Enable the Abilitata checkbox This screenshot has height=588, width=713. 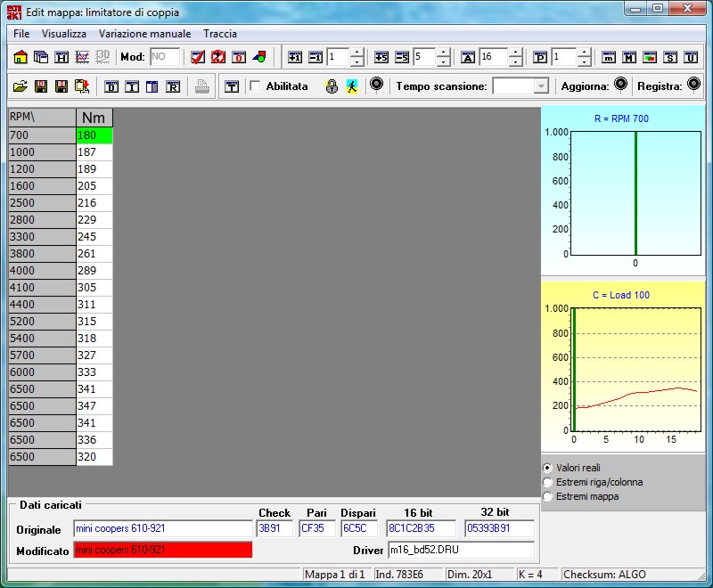[x=255, y=86]
